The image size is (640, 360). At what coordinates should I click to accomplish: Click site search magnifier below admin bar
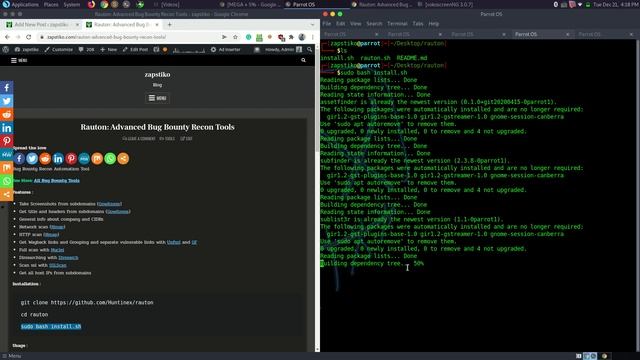pyautogui.click(x=303, y=60)
